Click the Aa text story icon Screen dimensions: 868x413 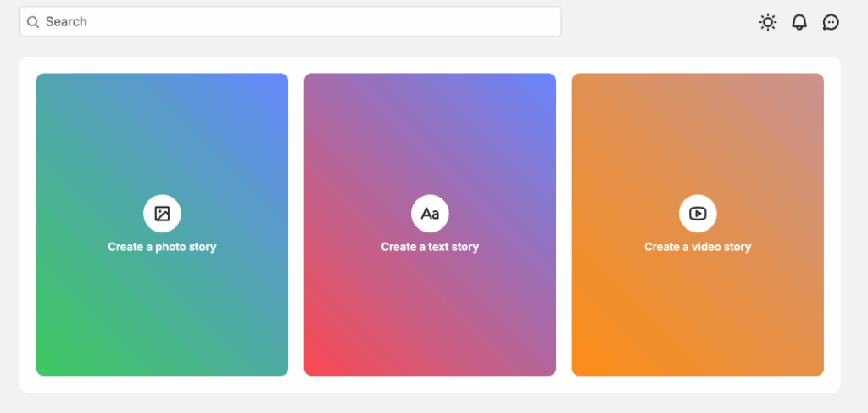[430, 214]
